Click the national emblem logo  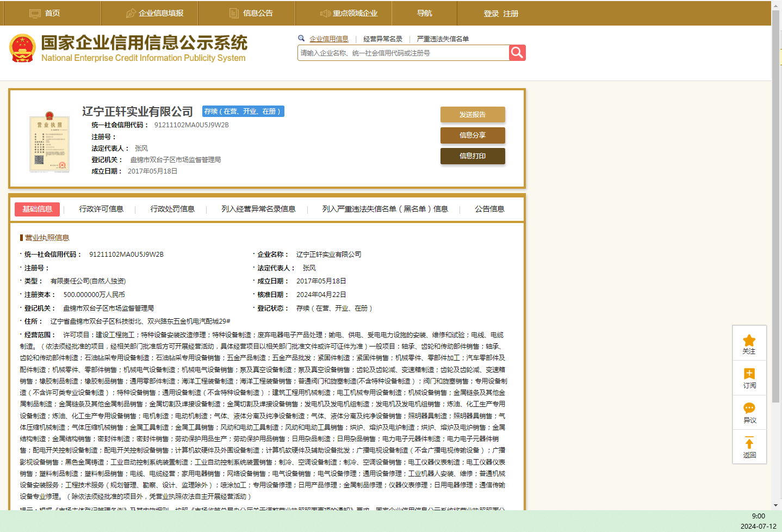(22, 48)
